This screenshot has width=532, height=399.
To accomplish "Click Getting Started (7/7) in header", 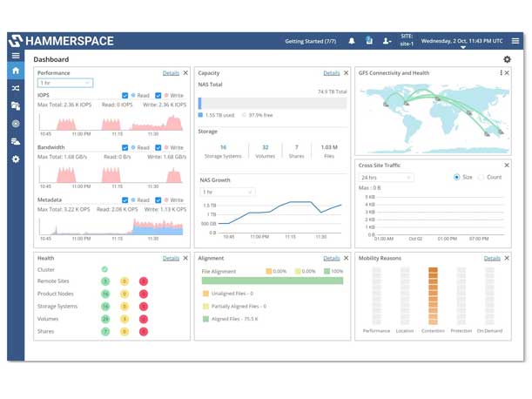I will point(310,41).
